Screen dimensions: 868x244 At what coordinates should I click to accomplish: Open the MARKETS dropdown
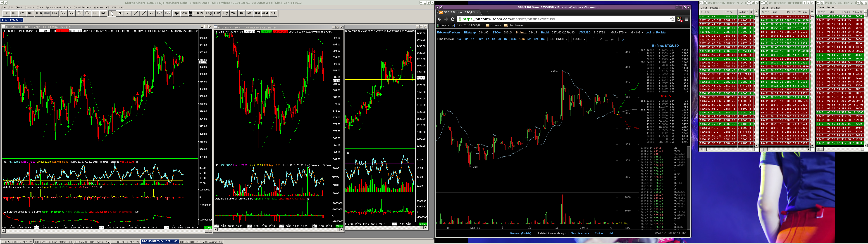click(618, 33)
